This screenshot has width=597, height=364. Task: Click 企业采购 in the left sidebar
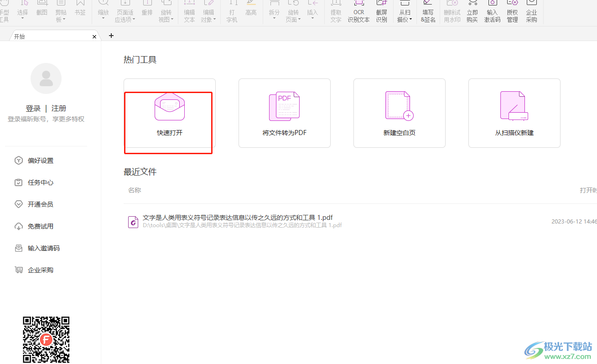coord(34,270)
